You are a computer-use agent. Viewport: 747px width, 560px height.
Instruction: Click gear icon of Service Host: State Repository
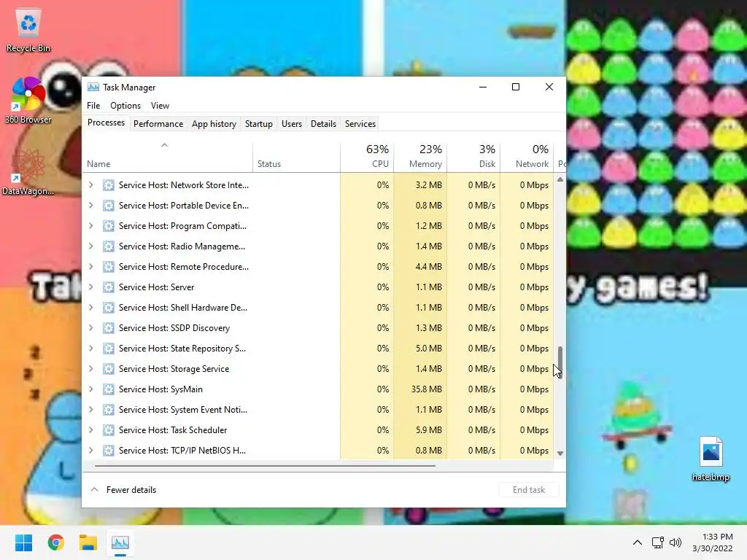pyautogui.click(x=109, y=349)
